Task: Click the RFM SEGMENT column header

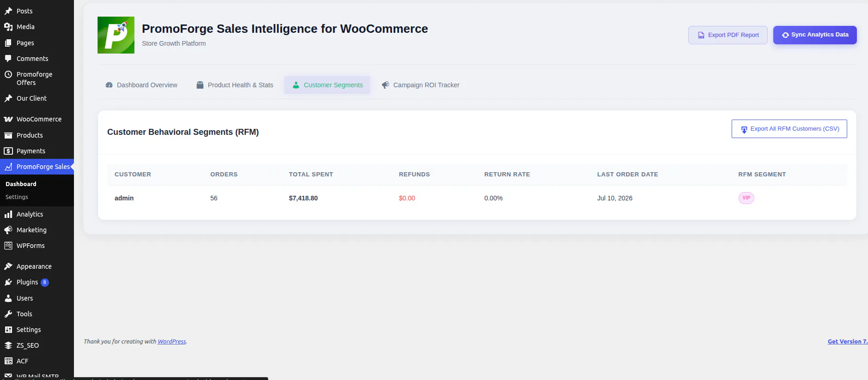Action: click(762, 175)
